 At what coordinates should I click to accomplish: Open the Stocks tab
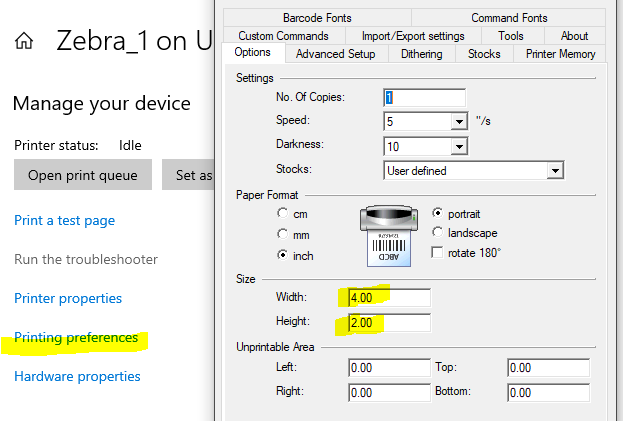[x=484, y=54]
